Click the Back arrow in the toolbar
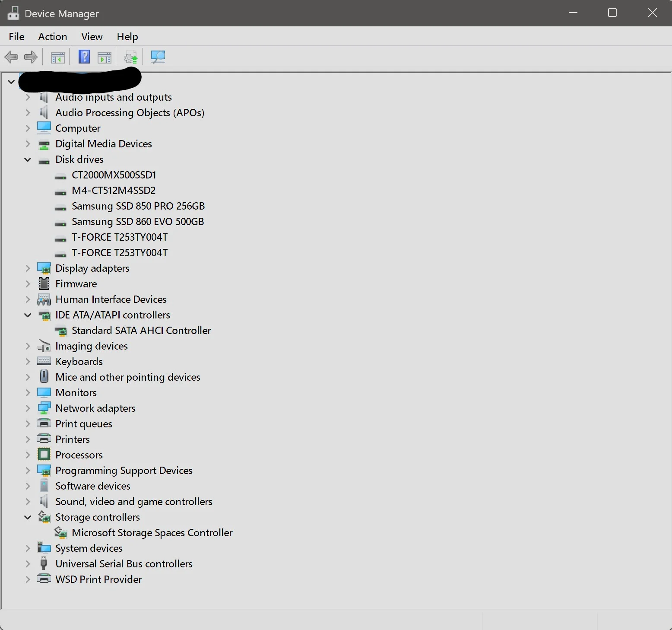 click(11, 57)
